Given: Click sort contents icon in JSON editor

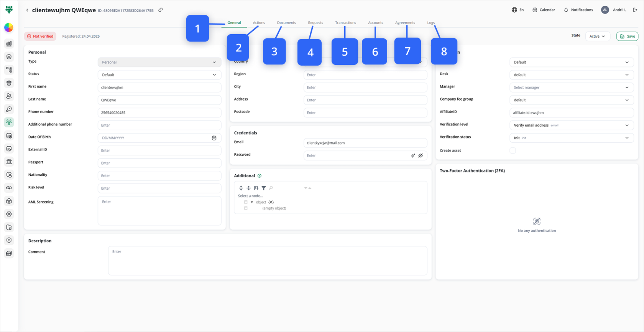Looking at the screenshot, I should (256, 188).
